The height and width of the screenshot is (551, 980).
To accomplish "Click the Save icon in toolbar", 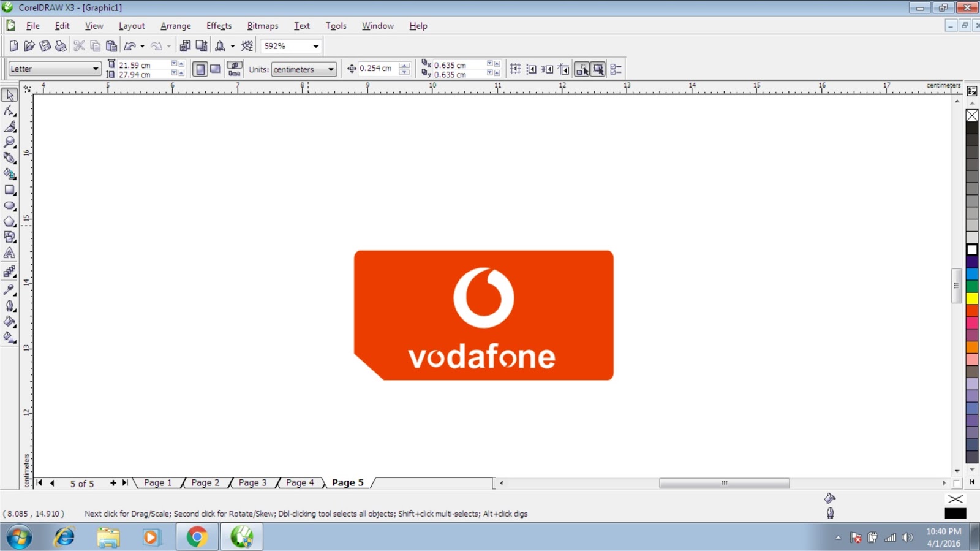I will [45, 46].
